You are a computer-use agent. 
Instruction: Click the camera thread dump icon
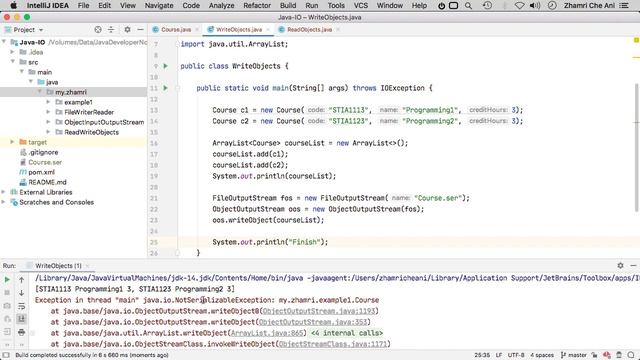click(7, 306)
